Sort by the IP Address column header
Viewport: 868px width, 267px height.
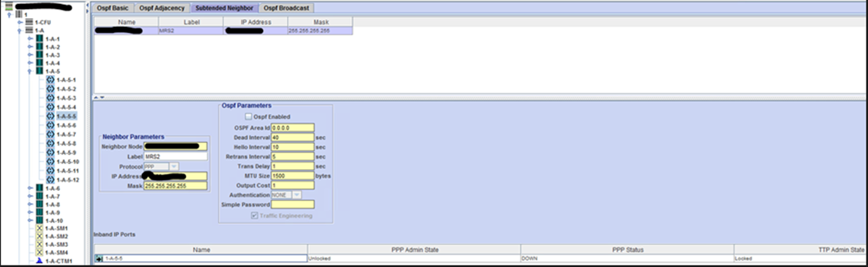[x=256, y=22]
